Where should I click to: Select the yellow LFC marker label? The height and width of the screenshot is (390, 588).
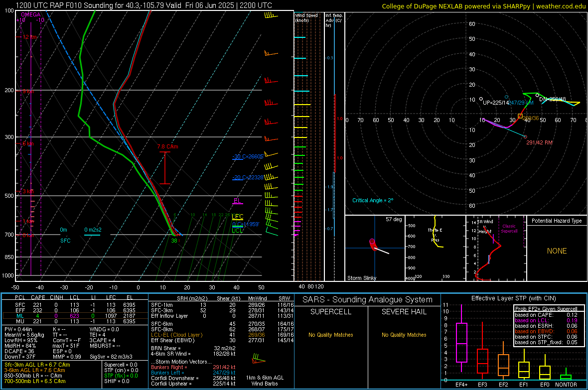coord(237,216)
